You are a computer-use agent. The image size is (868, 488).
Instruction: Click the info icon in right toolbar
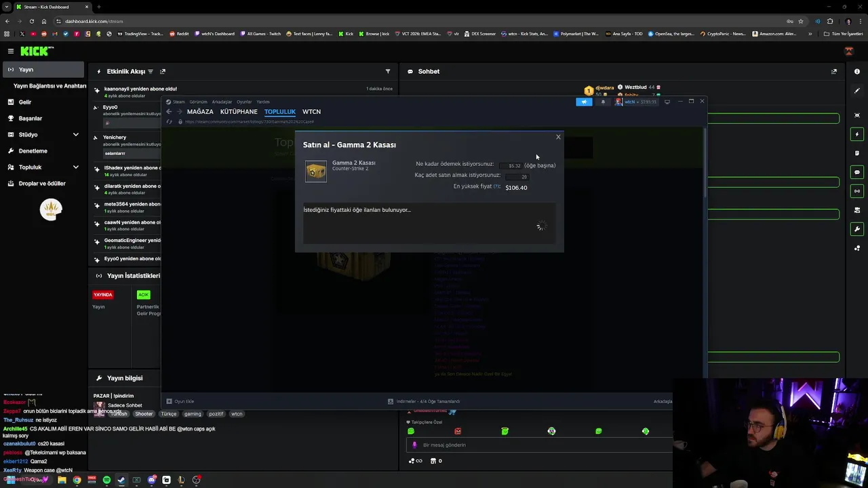coord(857,71)
